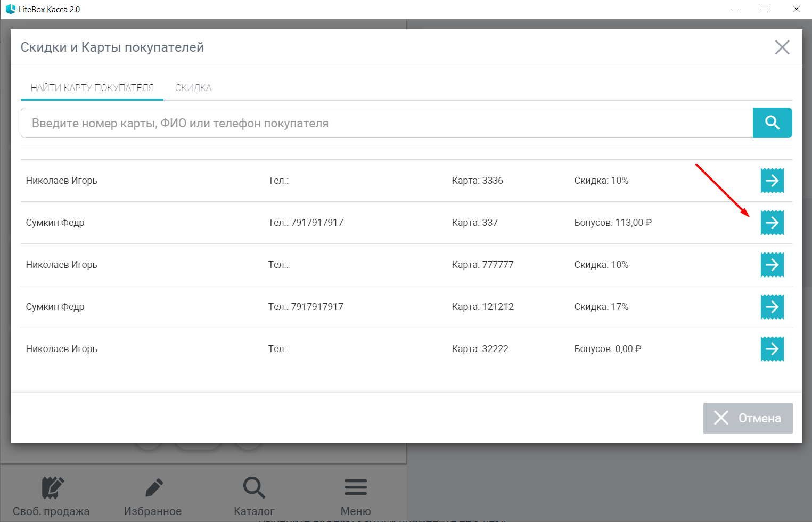Click Скидка: 17% value
The image size is (812, 522).
[x=601, y=307]
